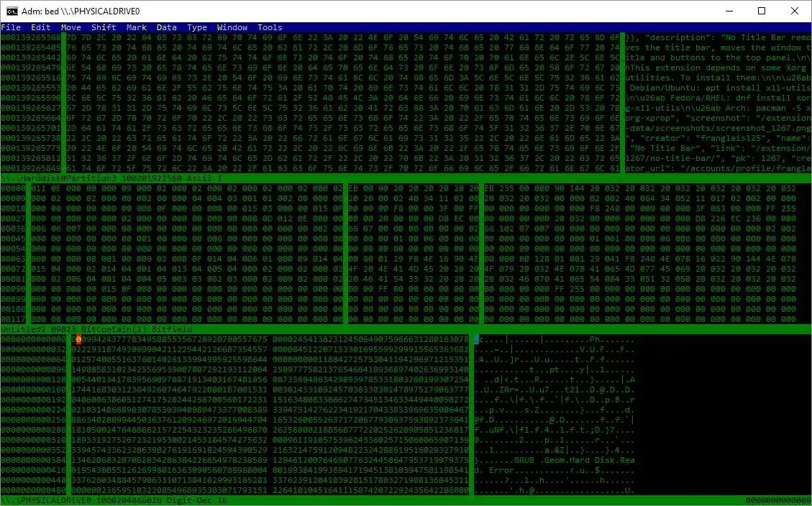Click "09823" in the Untitled2 title line
The height and width of the screenshot is (506, 812).
(x=64, y=329)
